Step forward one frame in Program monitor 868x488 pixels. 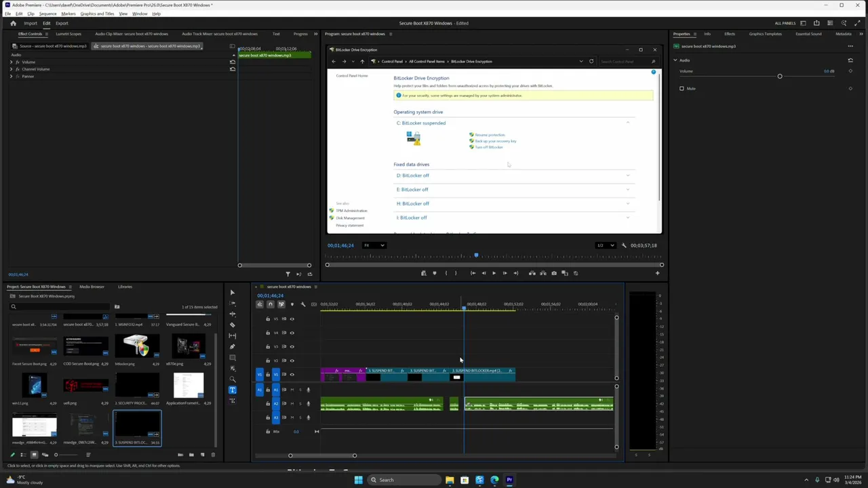505,273
